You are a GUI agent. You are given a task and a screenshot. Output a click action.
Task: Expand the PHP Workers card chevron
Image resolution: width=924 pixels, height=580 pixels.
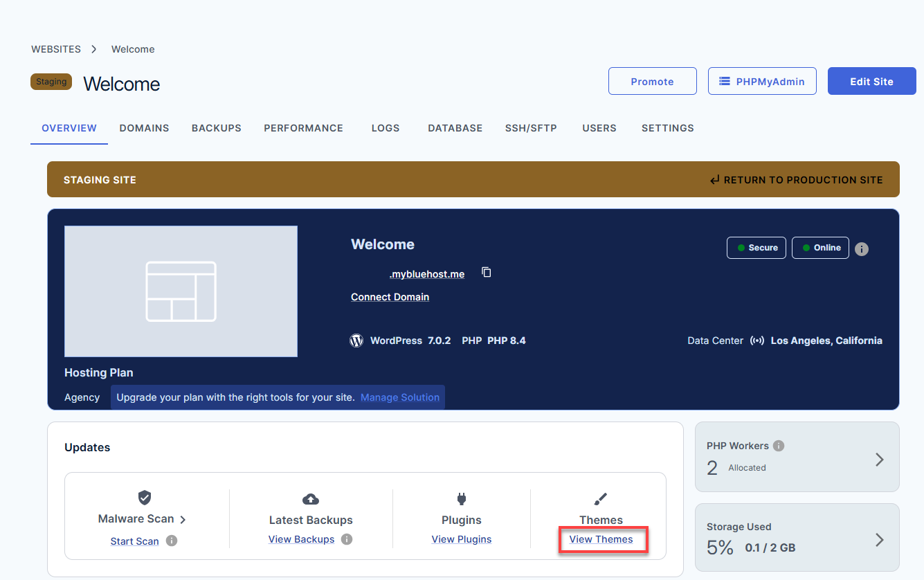tap(880, 460)
